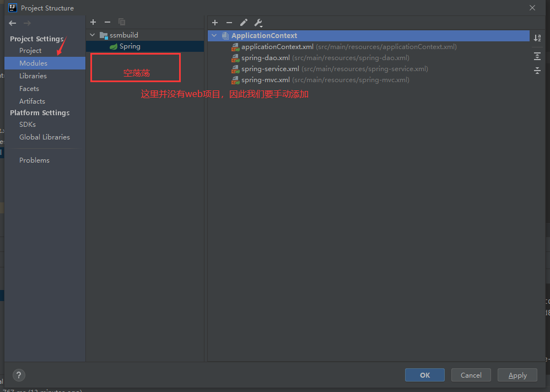Click the spring-service.xml file icon
550x392 pixels.
[x=235, y=69]
